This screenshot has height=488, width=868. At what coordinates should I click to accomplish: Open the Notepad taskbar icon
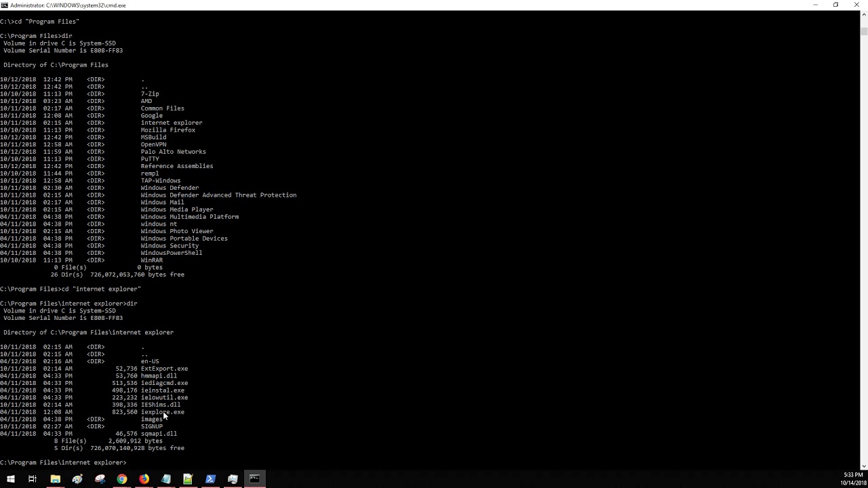click(166, 479)
